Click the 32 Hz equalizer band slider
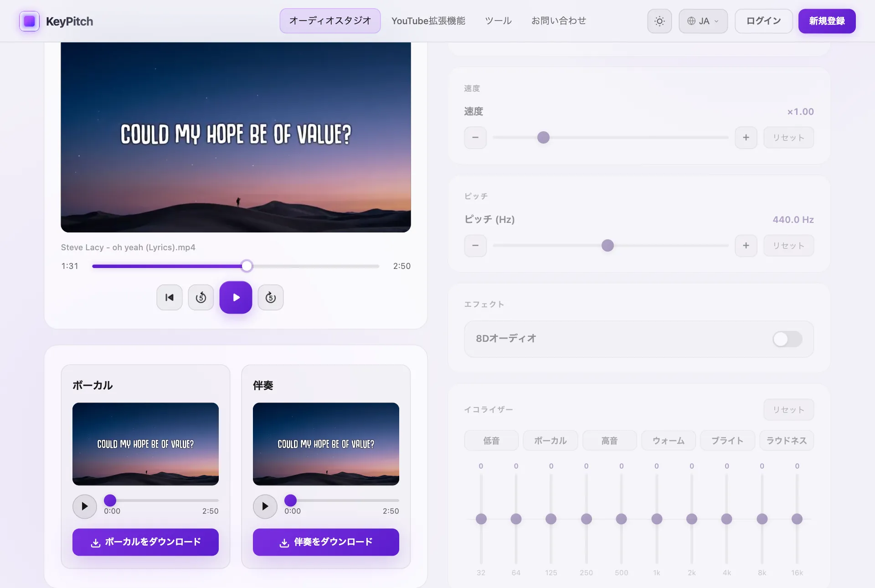 point(481,519)
